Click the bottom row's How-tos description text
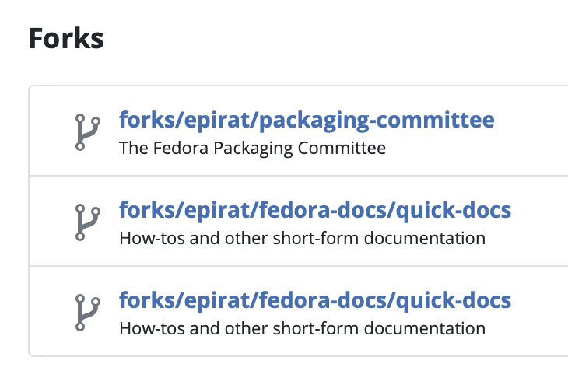The width and height of the screenshot is (568, 392). click(x=302, y=329)
